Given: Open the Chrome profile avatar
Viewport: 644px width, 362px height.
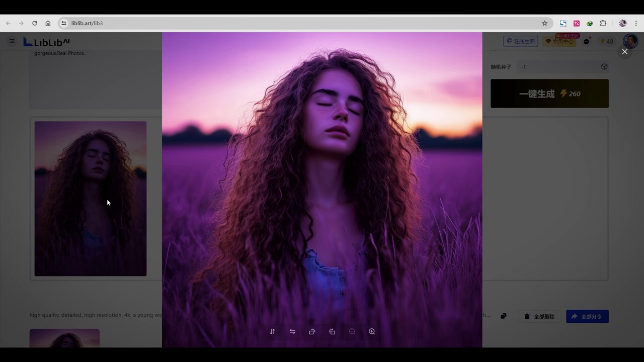Looking at the screenshot, I should tap(623, 23).
